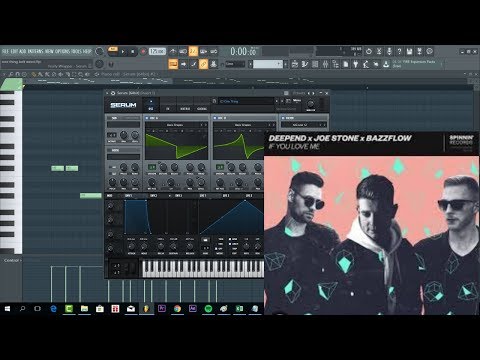Switch to Serum GLOBAL tab
Viewport: 480px width, 360px height.
[202, 105]
